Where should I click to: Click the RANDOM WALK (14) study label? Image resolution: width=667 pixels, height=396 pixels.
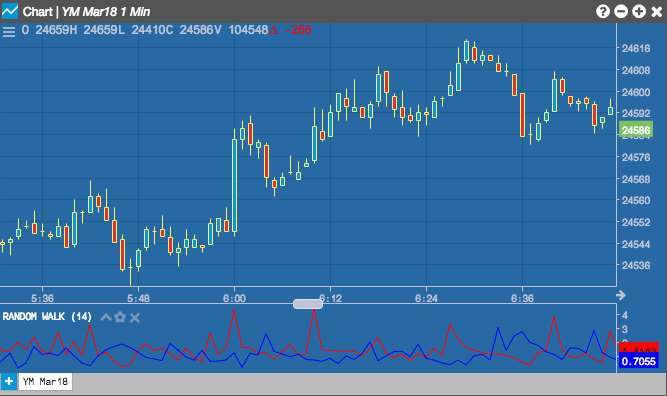tap(47, 317)
